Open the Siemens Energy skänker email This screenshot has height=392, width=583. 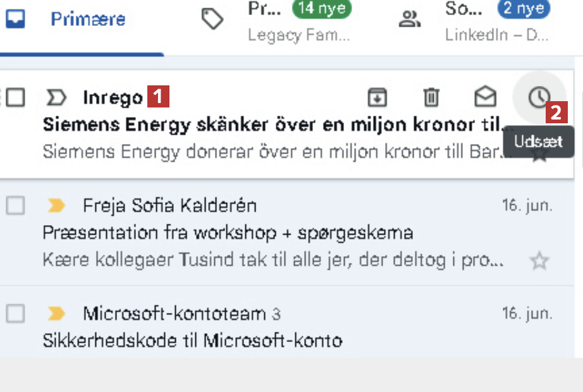click(x=272, y=125)
